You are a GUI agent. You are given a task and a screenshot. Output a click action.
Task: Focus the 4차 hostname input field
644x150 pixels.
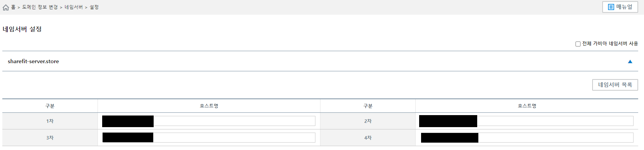point(526,138)
